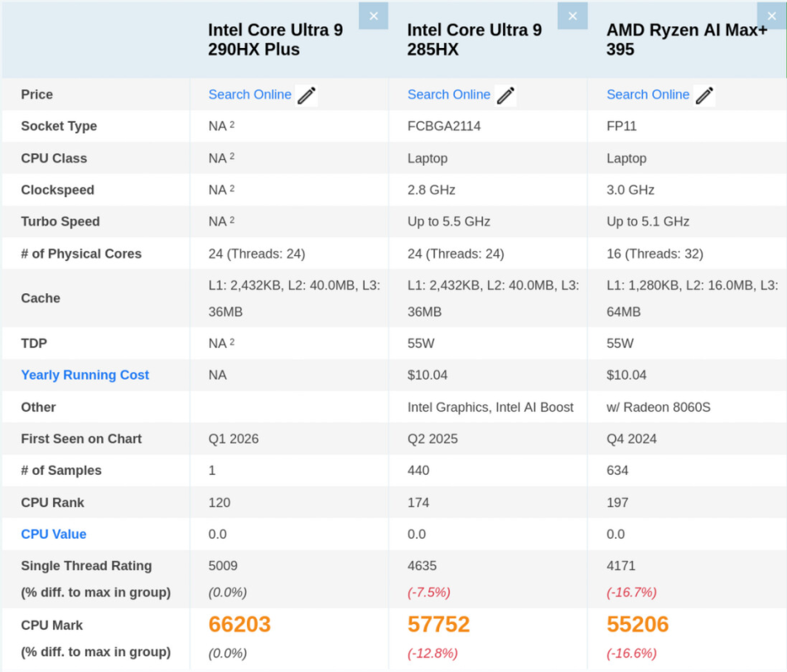Open the Yearly Running Cost explanation link
787x672 pixels.
pos(84,375)
